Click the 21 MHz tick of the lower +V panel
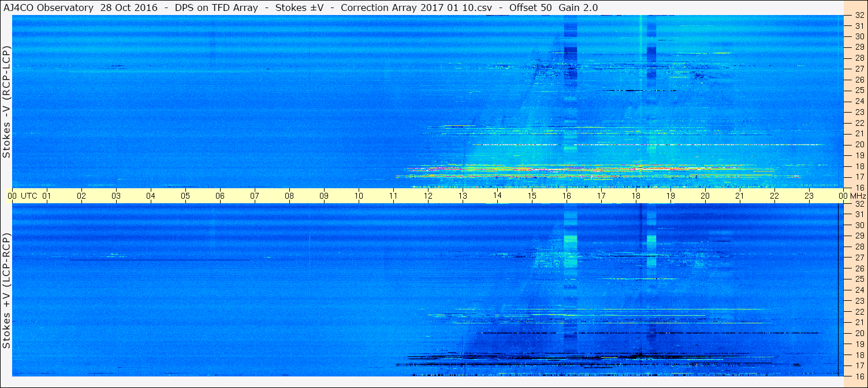Screen dimensions: 868x388 859,322
